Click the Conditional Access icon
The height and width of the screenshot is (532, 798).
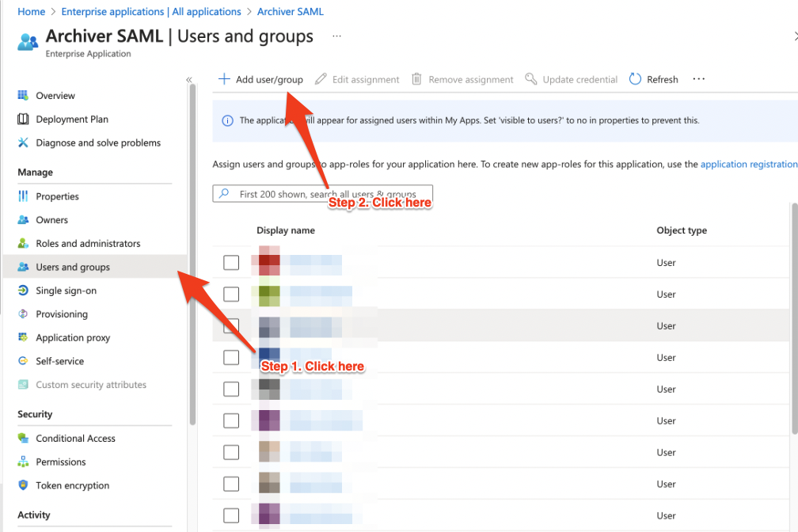23,438
